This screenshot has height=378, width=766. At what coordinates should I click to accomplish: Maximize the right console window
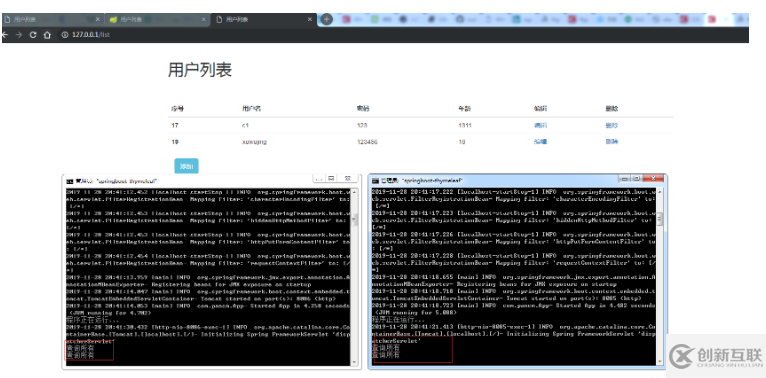(x=636, y=179)
